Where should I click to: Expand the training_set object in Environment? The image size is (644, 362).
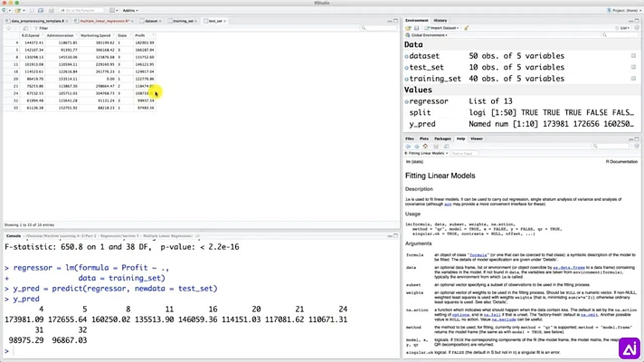[407, 79]
